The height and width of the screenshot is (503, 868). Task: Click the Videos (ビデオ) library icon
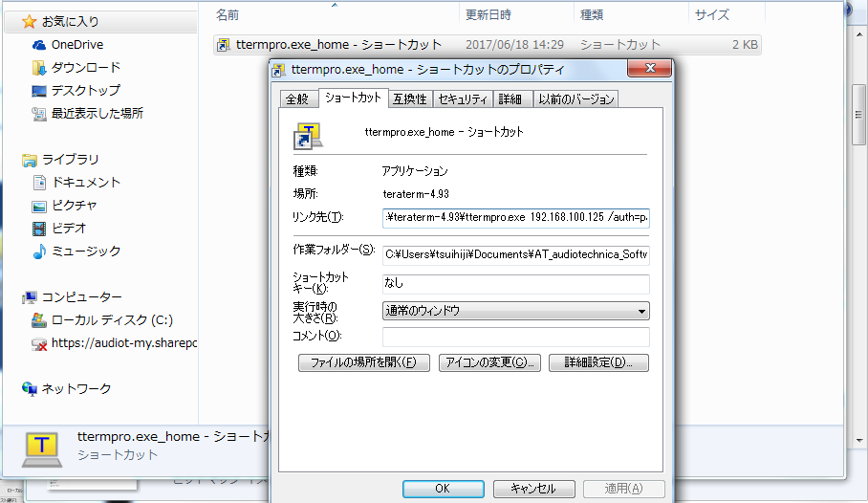click(39, 229)
